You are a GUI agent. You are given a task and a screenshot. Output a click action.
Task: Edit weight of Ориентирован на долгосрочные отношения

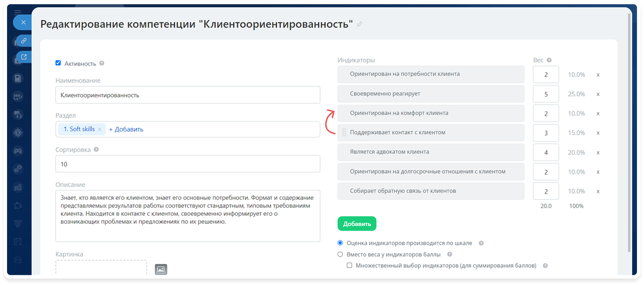coord(546,172)
